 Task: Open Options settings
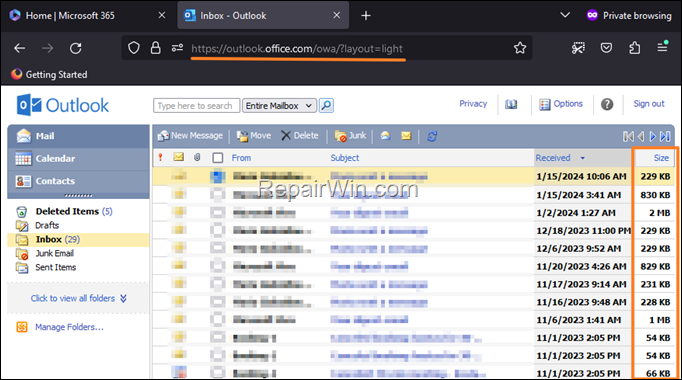coord(561,104)
